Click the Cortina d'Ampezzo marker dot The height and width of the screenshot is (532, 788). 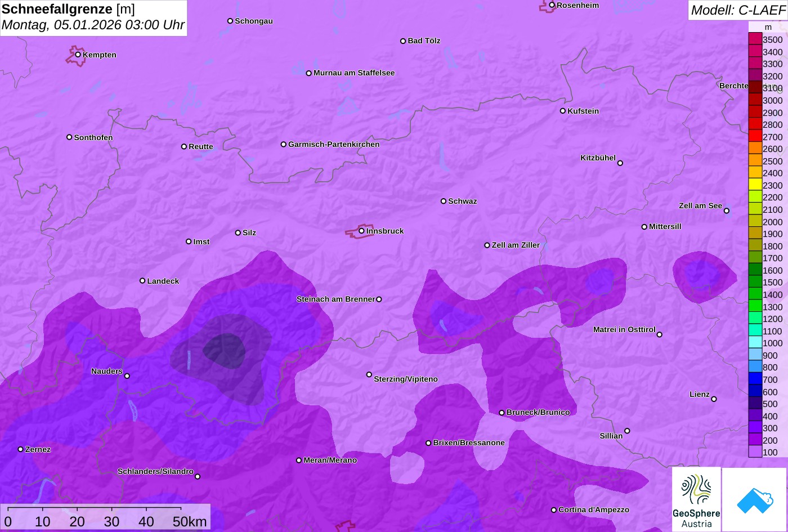(554, 510)
